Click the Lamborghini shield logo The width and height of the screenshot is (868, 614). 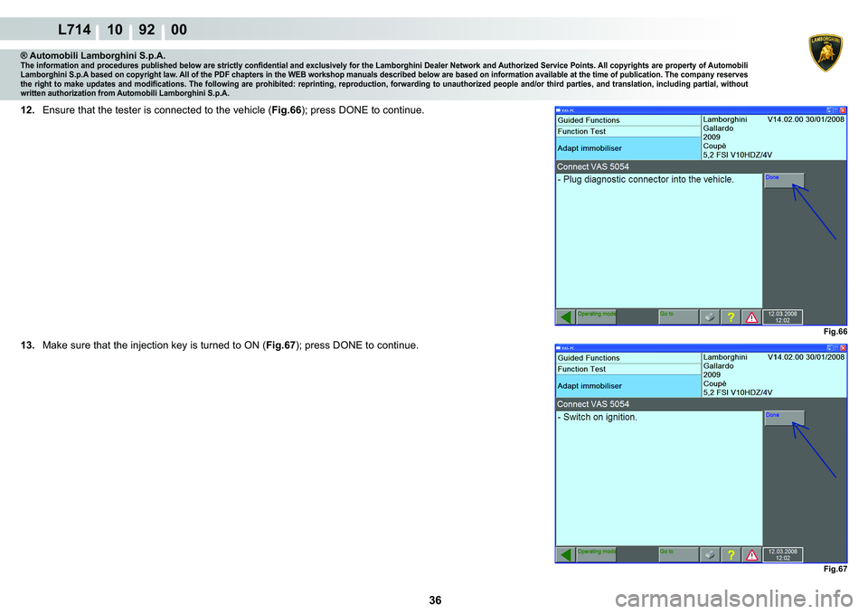point(826,52)
